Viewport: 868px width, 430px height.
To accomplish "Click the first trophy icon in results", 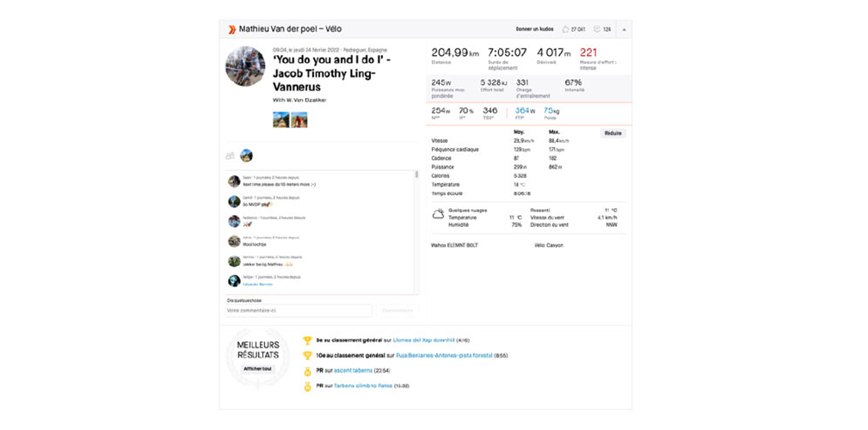I will tap(307, 340).
